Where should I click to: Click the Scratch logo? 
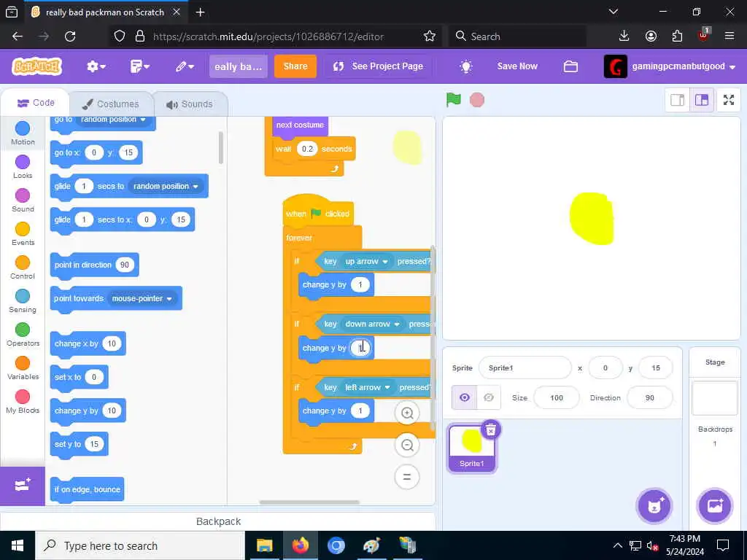[x=37, y=66]
